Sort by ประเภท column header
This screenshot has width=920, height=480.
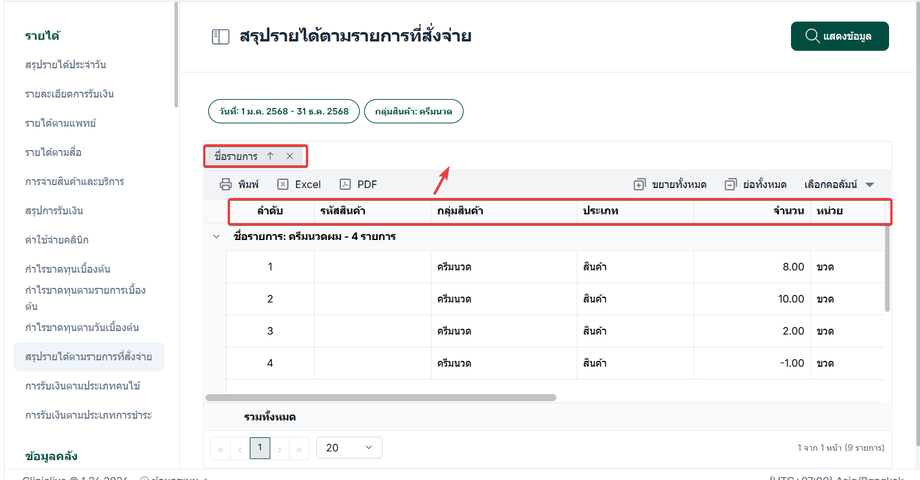[x=635, y=211]
